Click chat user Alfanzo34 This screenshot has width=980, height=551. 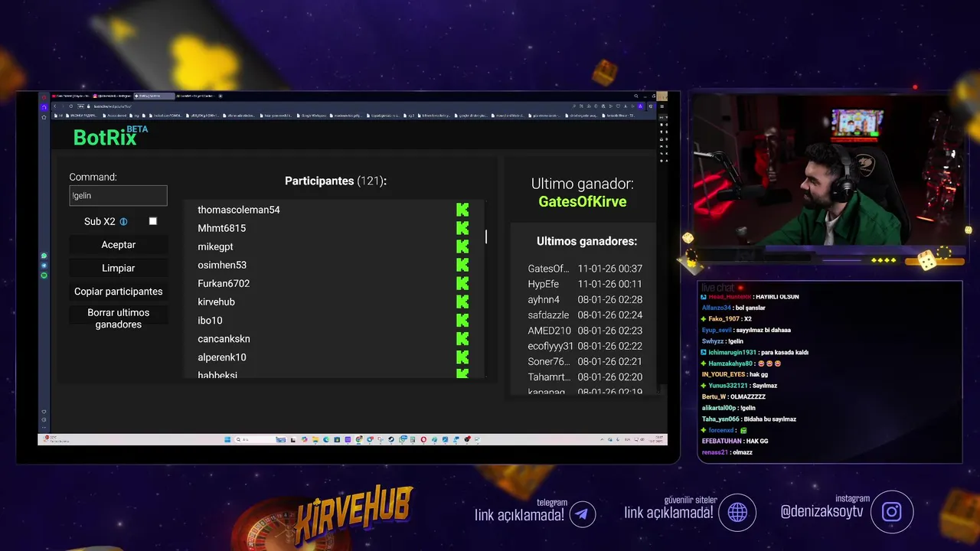[x=716, y=308]
